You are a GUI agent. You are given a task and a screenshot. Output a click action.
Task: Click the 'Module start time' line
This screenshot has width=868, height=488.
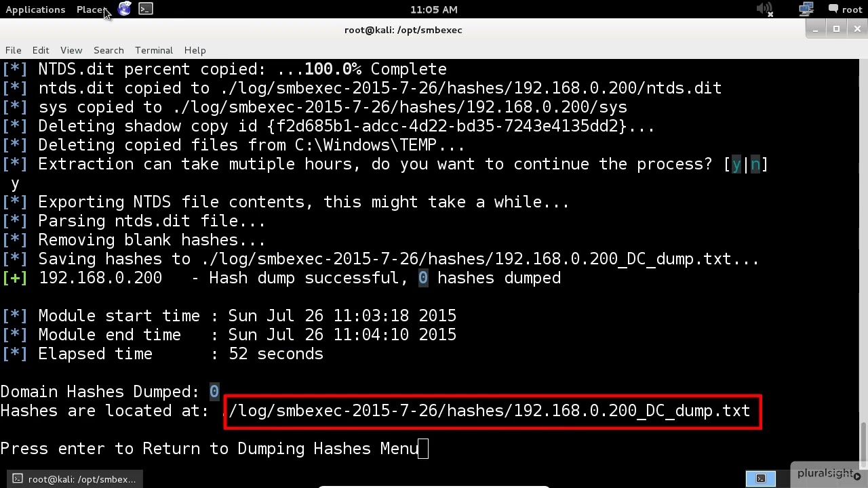(x=229, y=316)
